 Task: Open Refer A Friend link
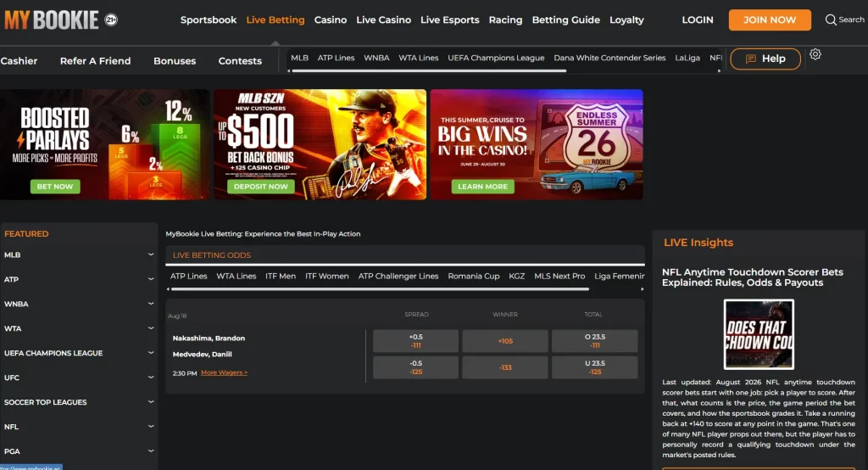[95, 61]
